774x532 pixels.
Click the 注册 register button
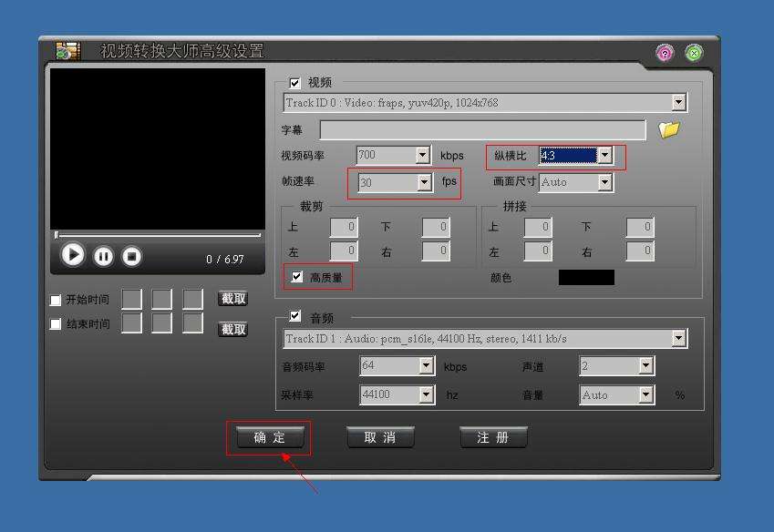click(x=493, y=437)
